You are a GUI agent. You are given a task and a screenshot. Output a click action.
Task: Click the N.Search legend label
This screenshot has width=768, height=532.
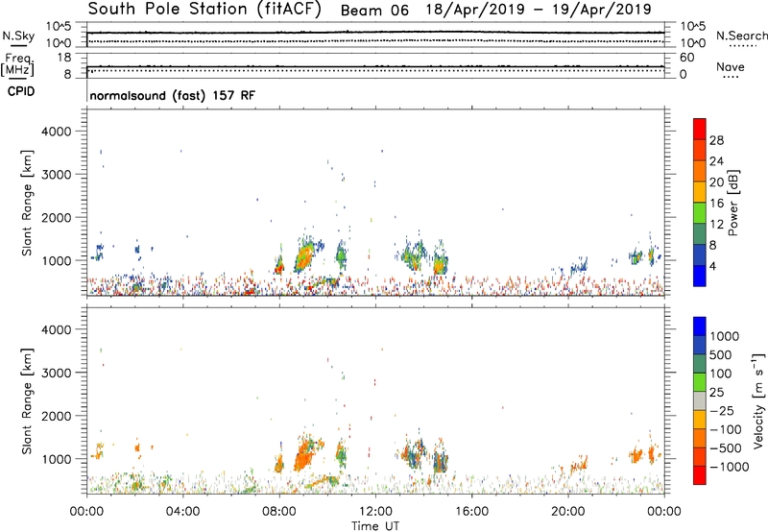pos(741,36)
